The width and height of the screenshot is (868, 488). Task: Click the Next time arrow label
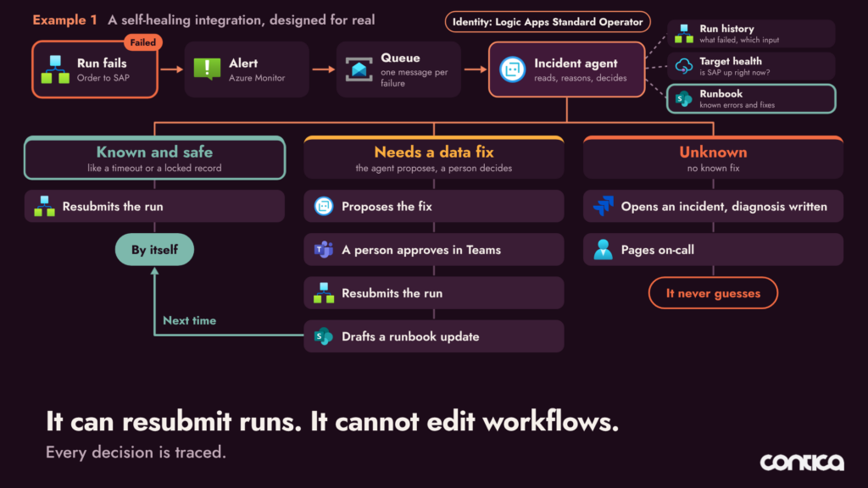point(189,321)
